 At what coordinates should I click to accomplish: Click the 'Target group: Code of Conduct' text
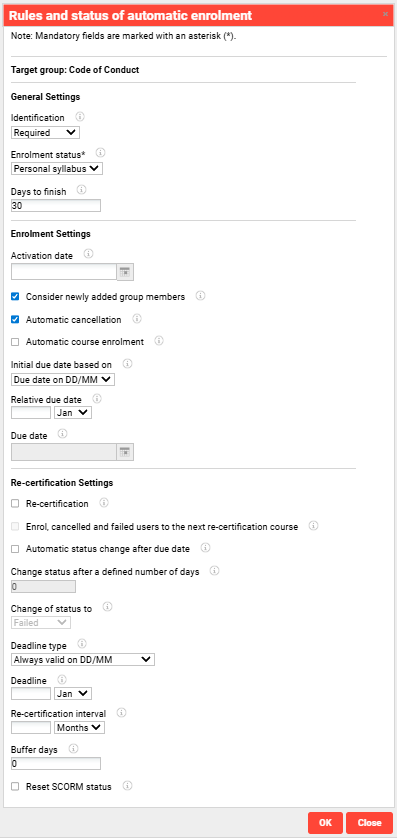(x=75, y=69)
